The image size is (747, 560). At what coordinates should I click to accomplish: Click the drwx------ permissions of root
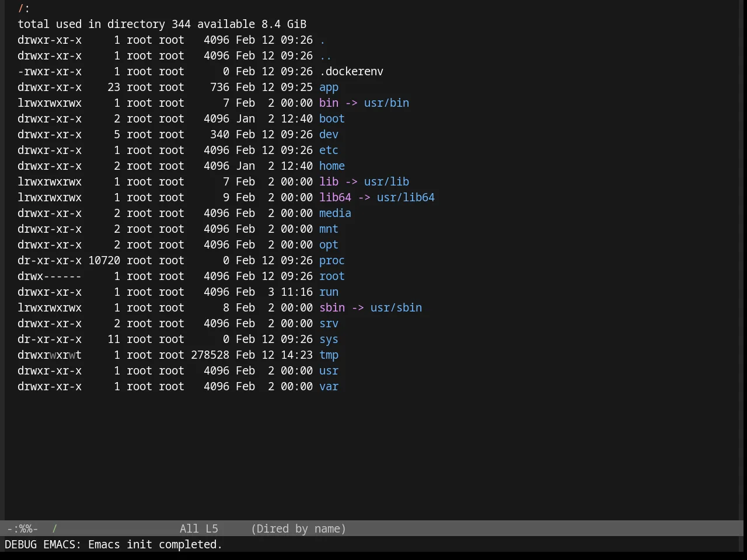(50, 276)
